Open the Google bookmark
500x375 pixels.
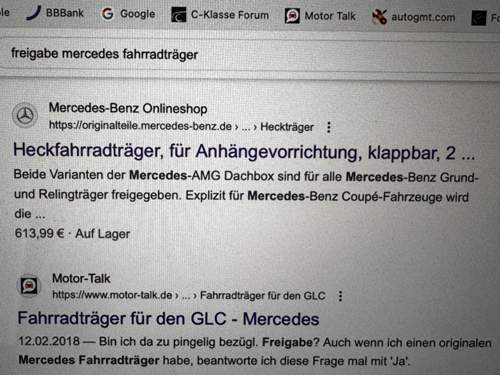pyautogui.click(x=128, y=14)
